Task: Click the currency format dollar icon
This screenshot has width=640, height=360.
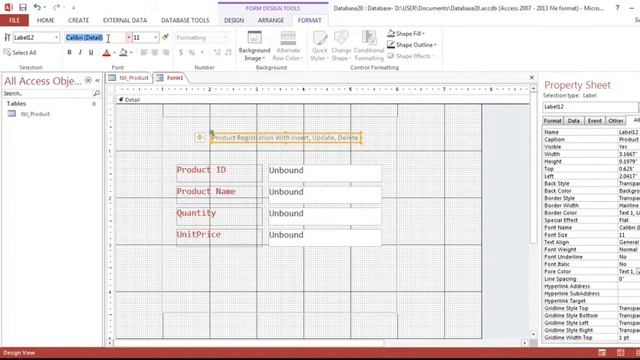Action: tap(181, 52)
